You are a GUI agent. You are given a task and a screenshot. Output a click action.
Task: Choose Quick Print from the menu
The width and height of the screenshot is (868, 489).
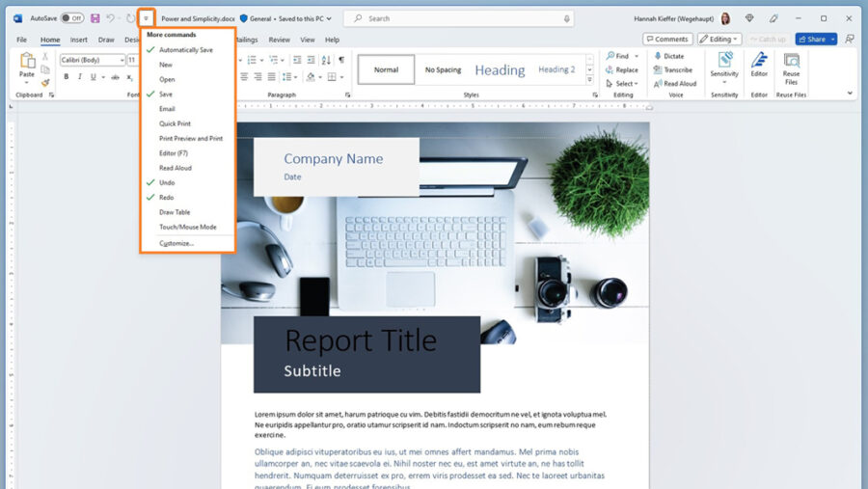click(x=175, y=123)
